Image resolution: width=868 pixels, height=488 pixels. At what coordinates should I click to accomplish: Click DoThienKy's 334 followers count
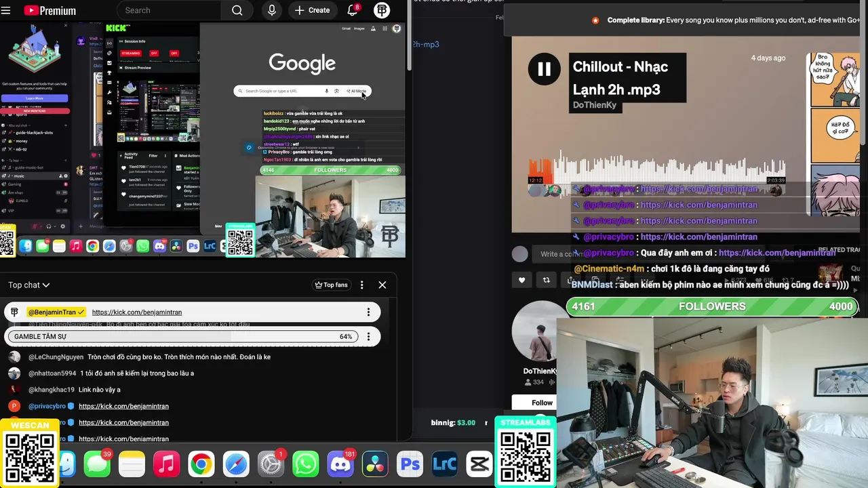(x=534, y=382)
